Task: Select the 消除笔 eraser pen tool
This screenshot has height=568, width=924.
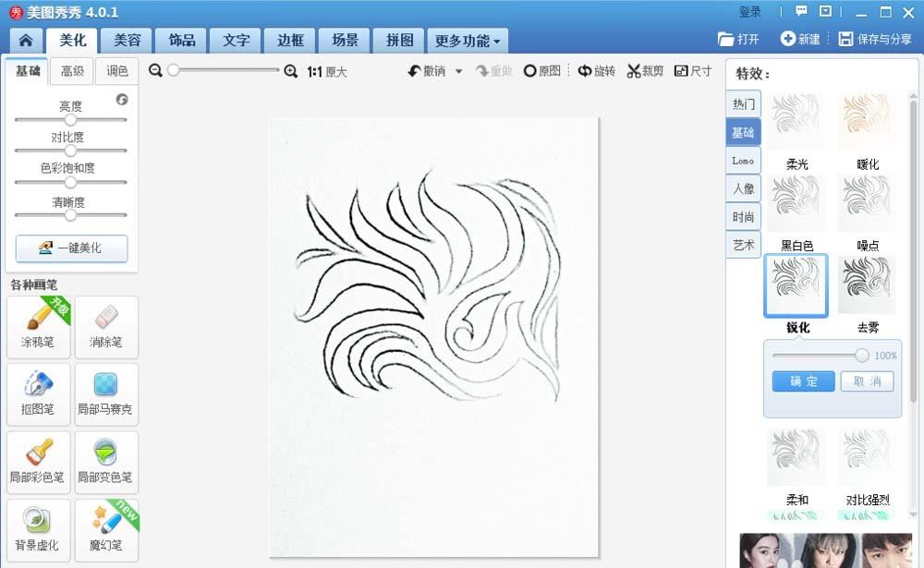Action: coord(105,327)
